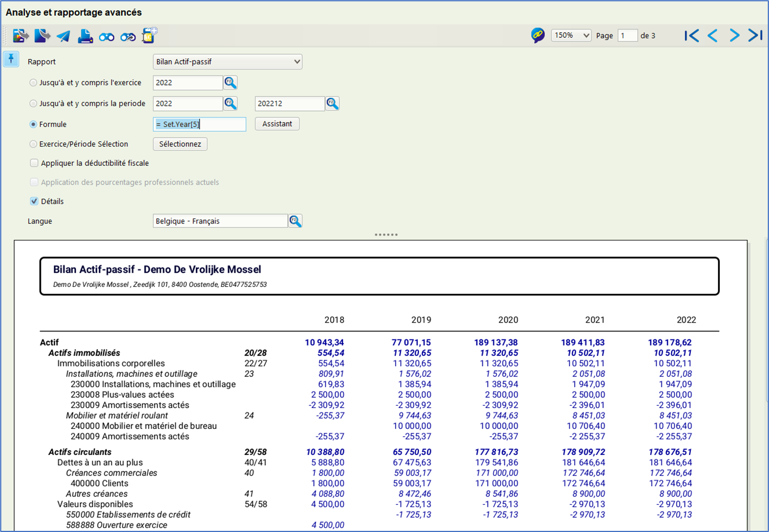The height and width of the screenshot is (532, 769).
Task: Click '588888 Ouverture exercice' row
Action: 117,525
